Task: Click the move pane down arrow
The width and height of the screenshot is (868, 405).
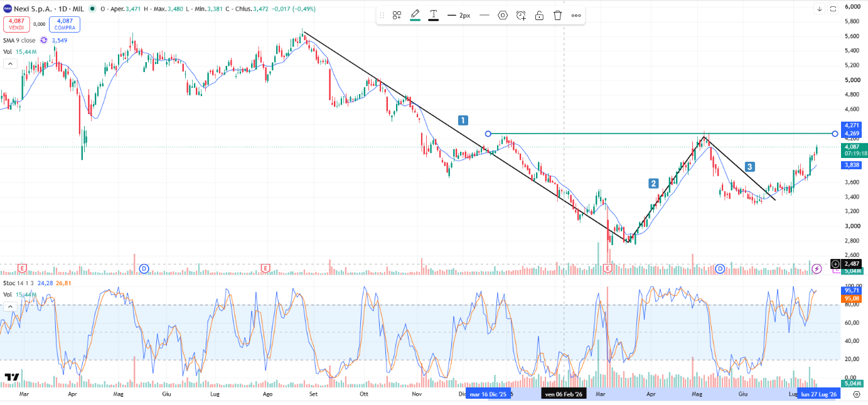Action: [x=820, y=9]
